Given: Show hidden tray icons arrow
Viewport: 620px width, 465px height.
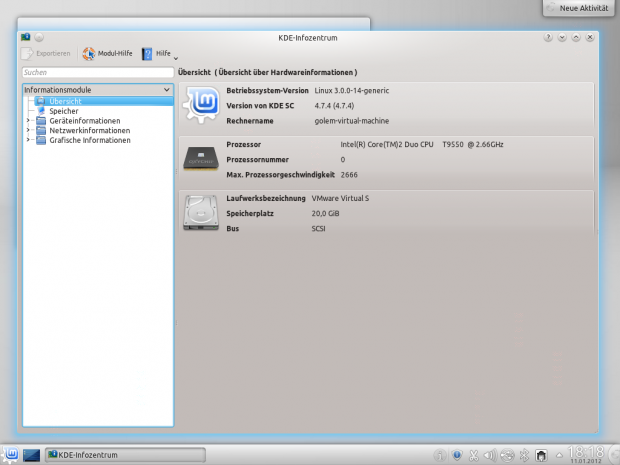Looking at the screenshot, I should point(559,456).
